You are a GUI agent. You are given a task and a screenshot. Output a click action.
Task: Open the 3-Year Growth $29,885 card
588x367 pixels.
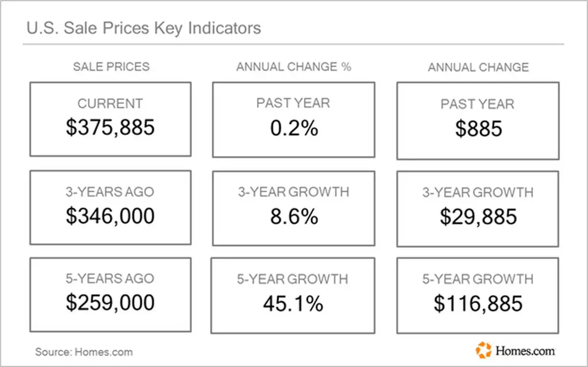478,209
